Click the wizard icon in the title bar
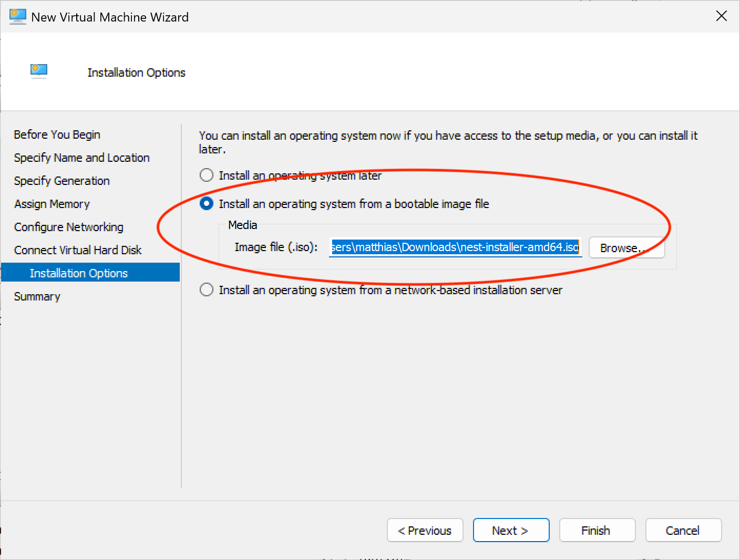This screenshot has height=560, width=740. (x=18, y=17)
